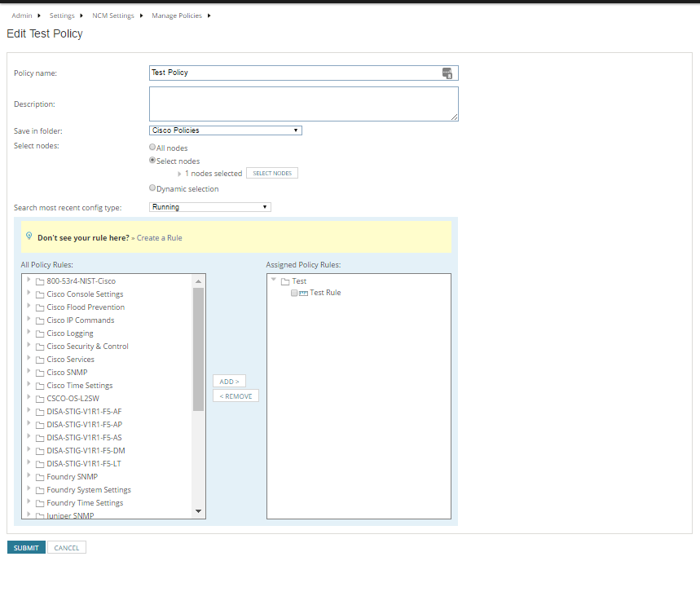Open the Create a Rule link
The height and width of the screenshot is (614, 700).
(160, 238)
